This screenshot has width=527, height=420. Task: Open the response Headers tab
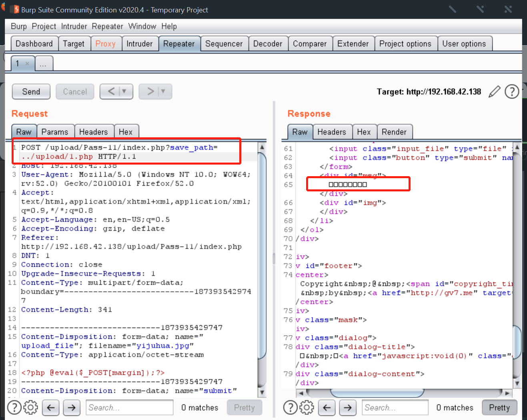click(x=332, y=132)
